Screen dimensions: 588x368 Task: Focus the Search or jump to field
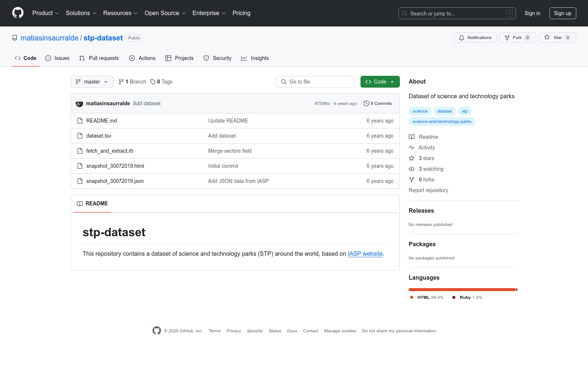457,13
